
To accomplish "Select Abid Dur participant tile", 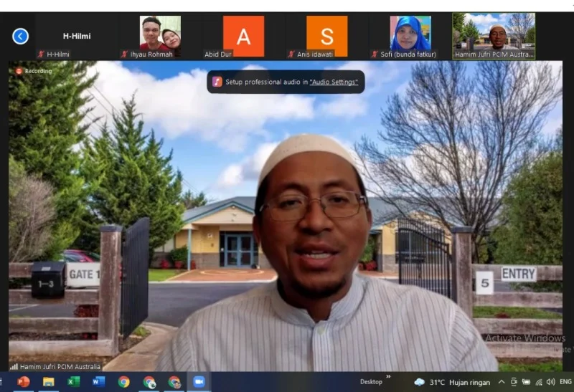I will click(243, 37).
